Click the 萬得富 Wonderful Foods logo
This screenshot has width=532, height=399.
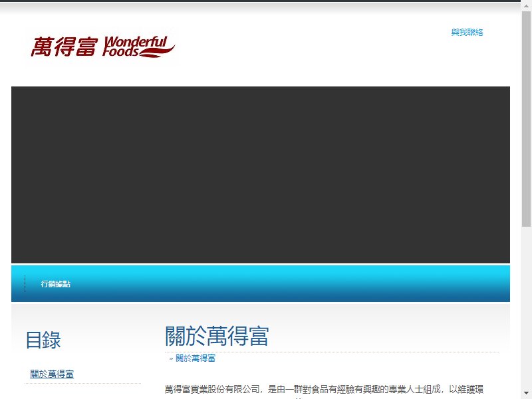(x=103, y=47)
